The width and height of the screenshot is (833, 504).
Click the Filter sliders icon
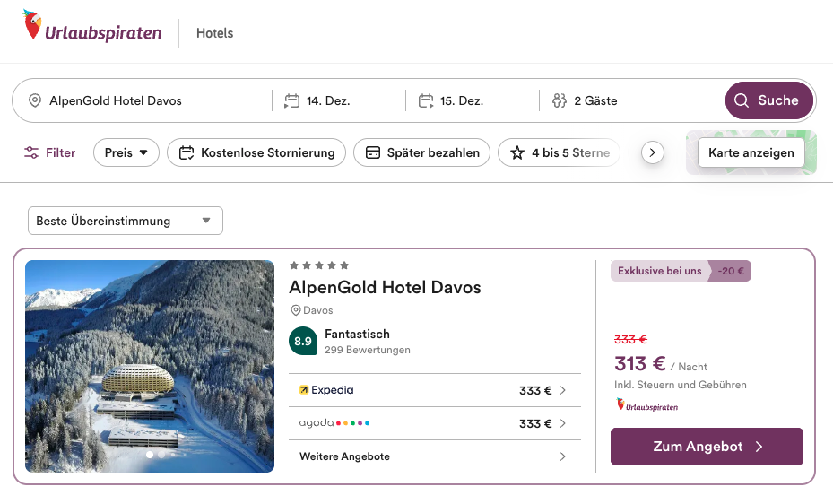click(31, 152)
